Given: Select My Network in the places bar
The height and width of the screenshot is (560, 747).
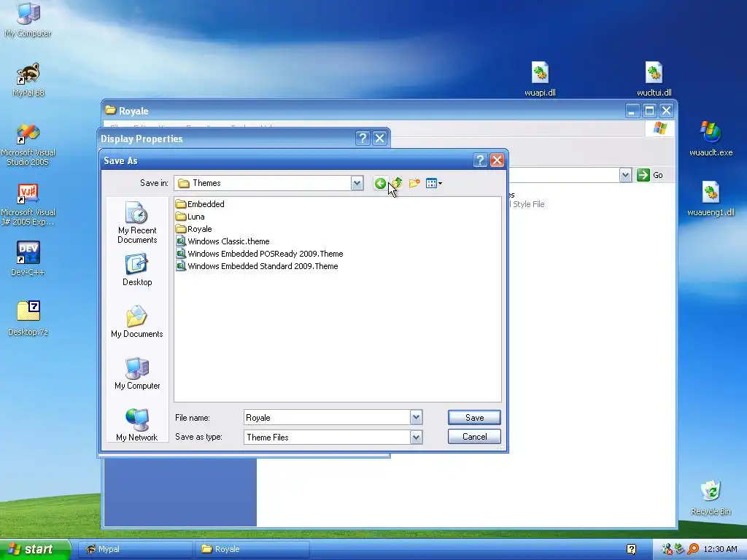Looking at the screenshot, I should click(137, 425).
